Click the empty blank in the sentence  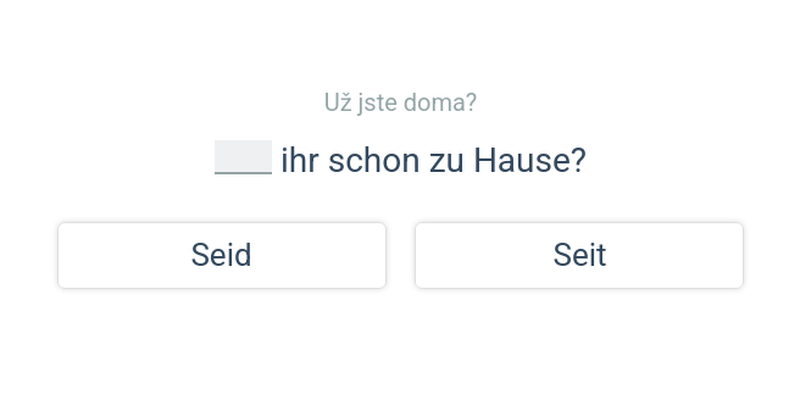tap(243, 158)
